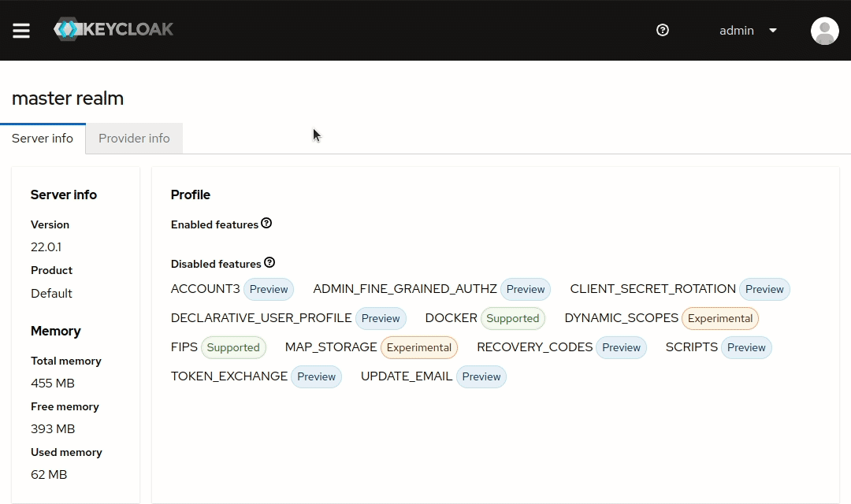Click Supported badge next to FIPS

233,348
